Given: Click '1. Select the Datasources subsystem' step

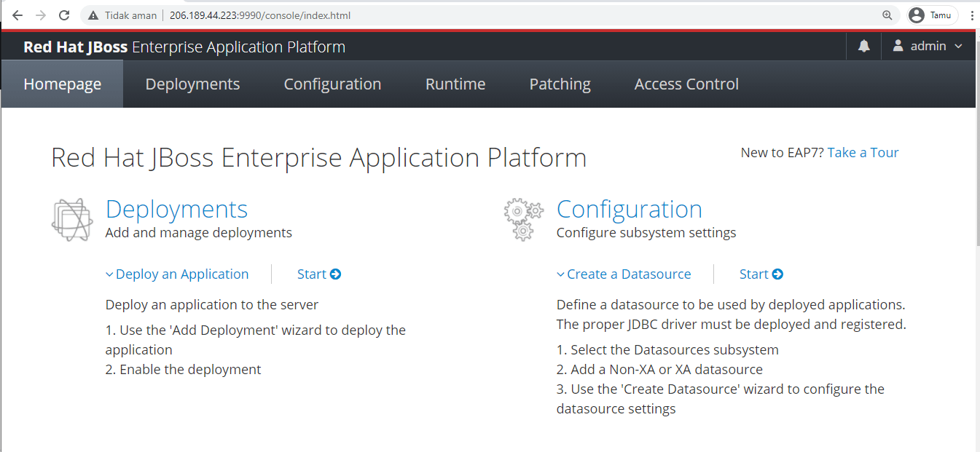Looking at the screenshot, I should coord(667,350).
